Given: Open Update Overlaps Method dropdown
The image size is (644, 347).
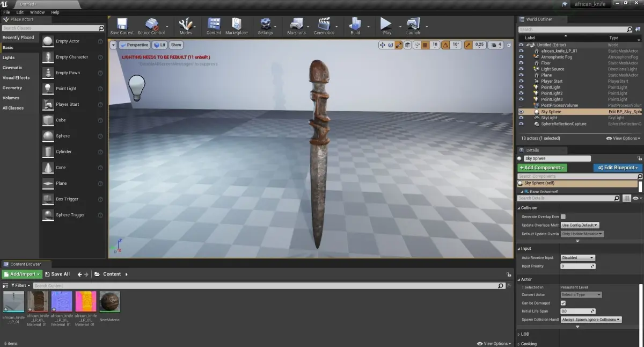Looking at the screenshot, I should 580,225.
